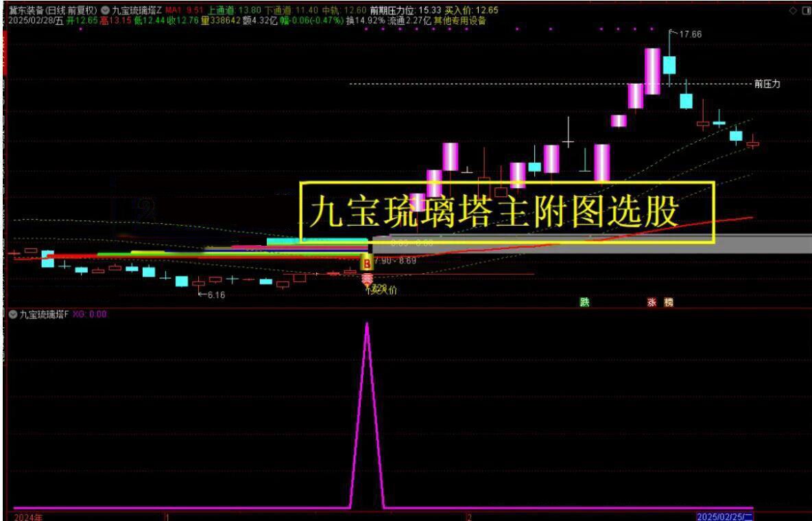Click the change 幅-0.06(-0.47%)

coord(312,21)
